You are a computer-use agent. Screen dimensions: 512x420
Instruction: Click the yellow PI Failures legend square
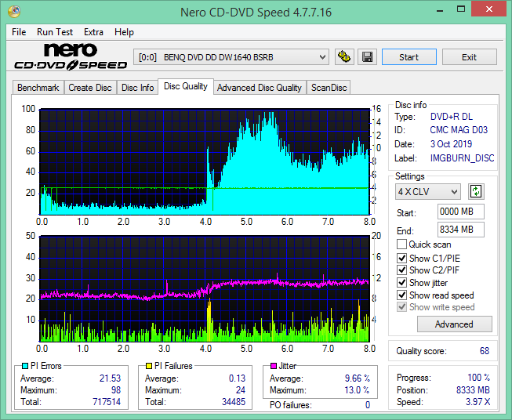point(149,366)
